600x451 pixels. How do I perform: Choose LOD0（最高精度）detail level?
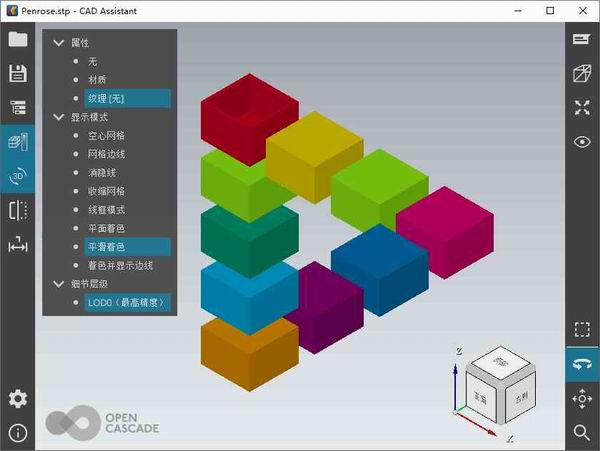pyautogui.click(x=127, y=303)
